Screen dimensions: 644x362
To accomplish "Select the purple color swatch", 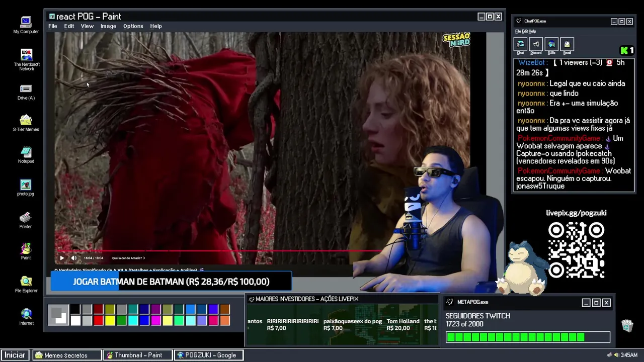I will [156, 309].
